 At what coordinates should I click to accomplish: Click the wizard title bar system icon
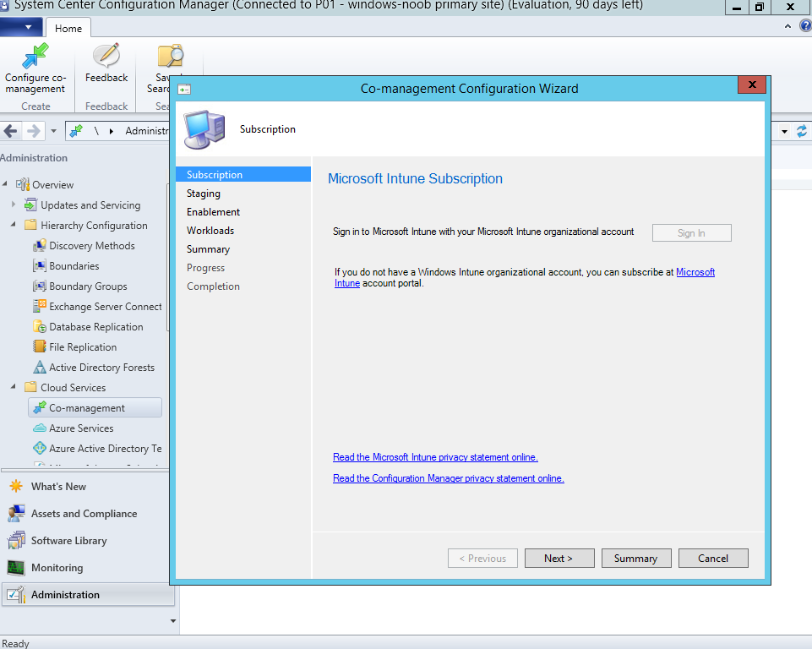coord(184,89)
